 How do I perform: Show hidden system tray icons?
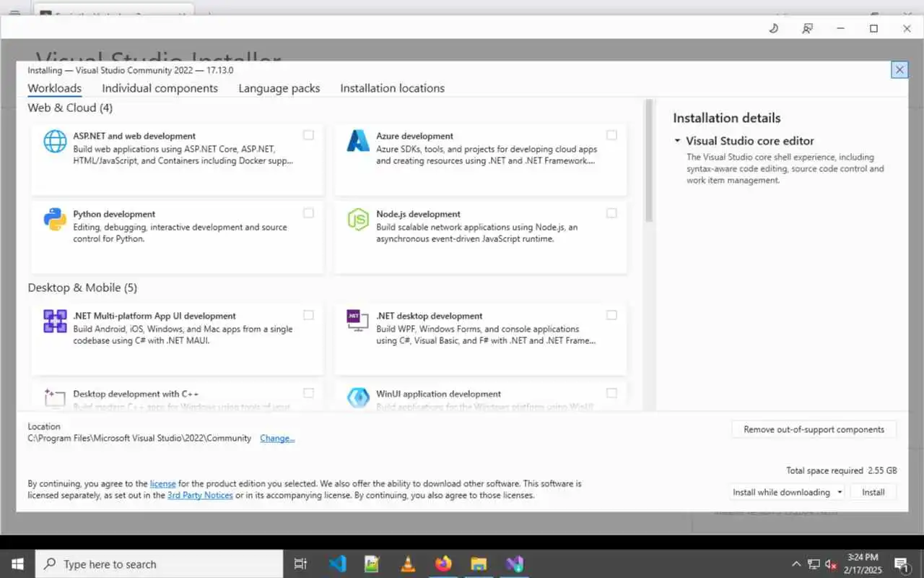796,564
